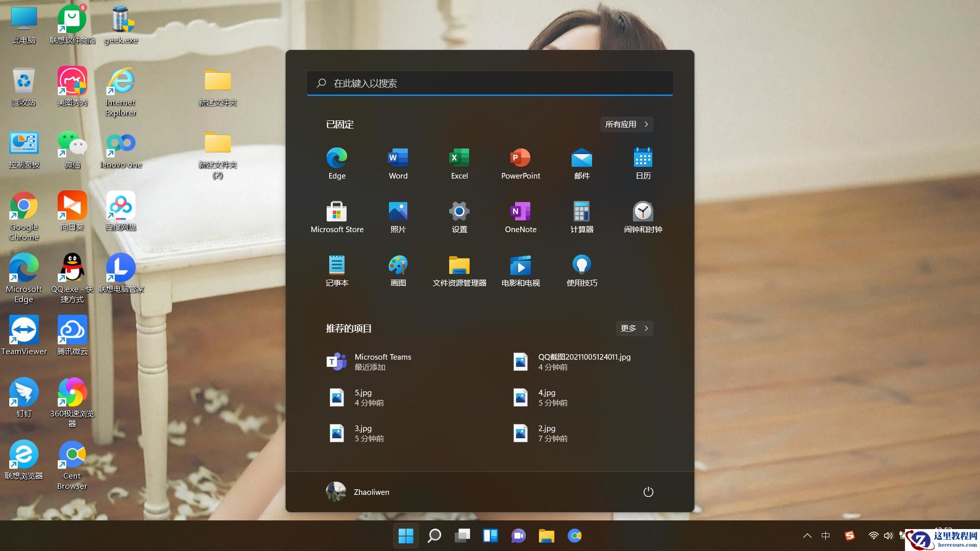Open 电影和电视 app
980x551 pixels.
(x=520, y=270)
